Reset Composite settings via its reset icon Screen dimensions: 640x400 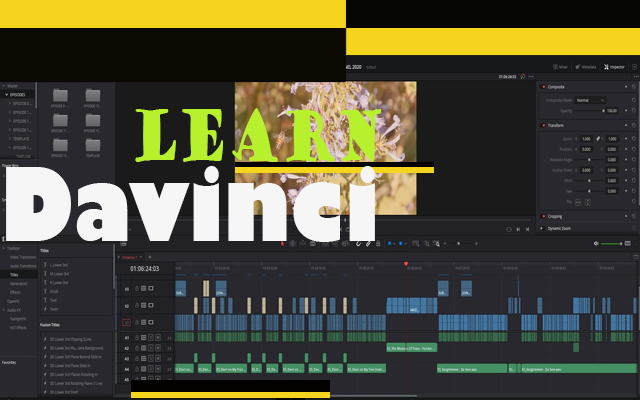point(634,87)
